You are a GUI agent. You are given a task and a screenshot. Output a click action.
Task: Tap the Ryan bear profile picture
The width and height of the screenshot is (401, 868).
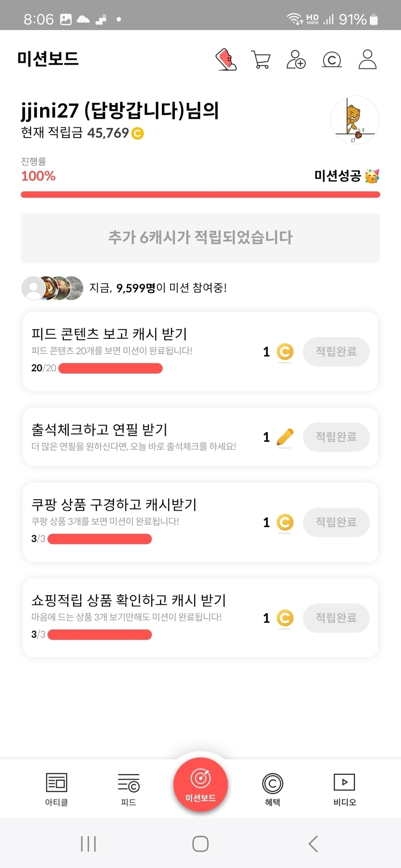[x=355, y=120]
